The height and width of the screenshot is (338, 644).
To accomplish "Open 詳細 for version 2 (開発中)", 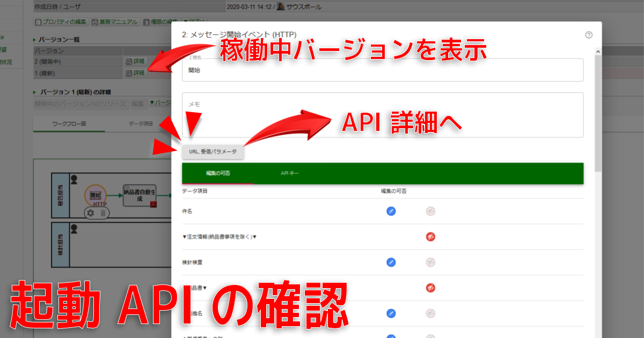I will click(x=135, y=61).
